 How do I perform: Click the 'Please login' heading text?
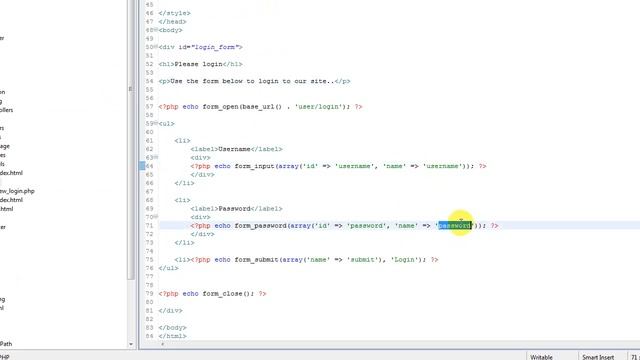pyautogui.click(x=198, y=64)
